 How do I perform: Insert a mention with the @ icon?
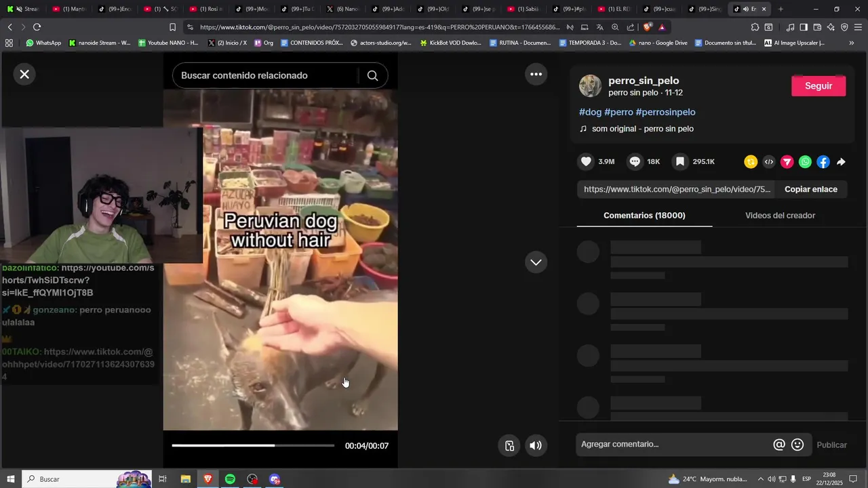(x=779, y=445)
